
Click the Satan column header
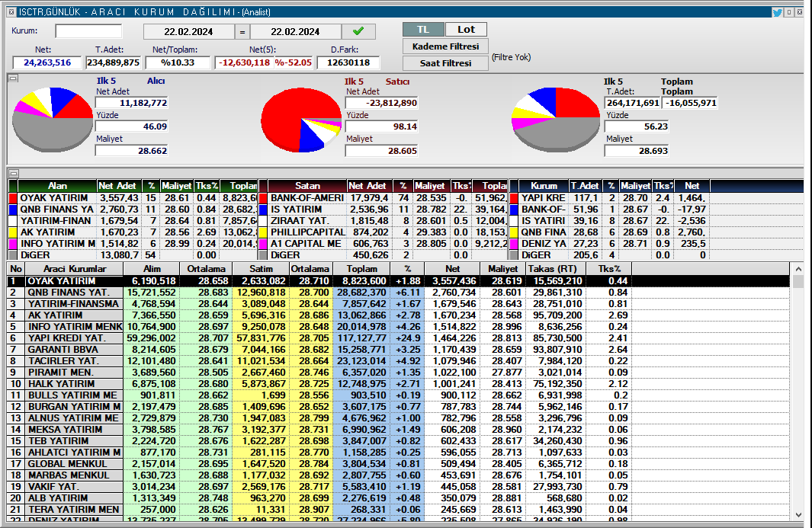point(307,186)
